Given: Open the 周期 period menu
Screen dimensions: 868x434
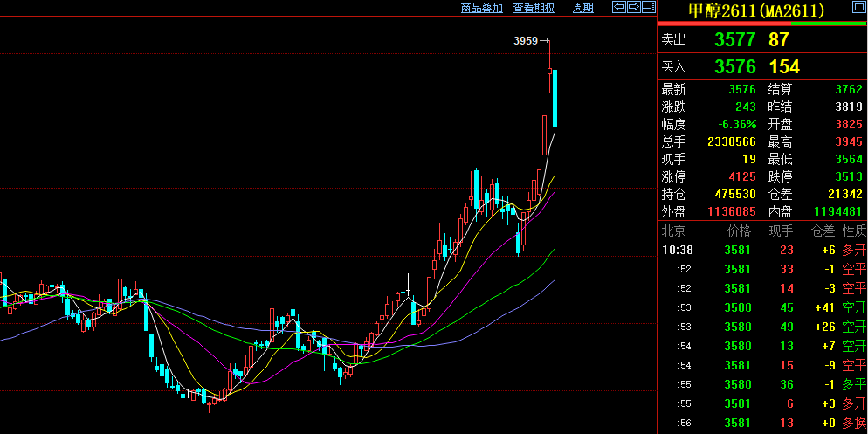Looking at the screenshot, I should coord(583,8).
